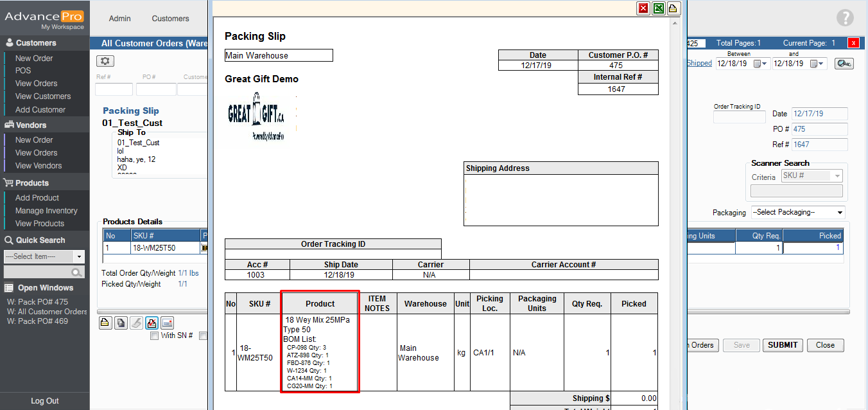
Task: Click the copy documents icon
Action: coord(120,323)
